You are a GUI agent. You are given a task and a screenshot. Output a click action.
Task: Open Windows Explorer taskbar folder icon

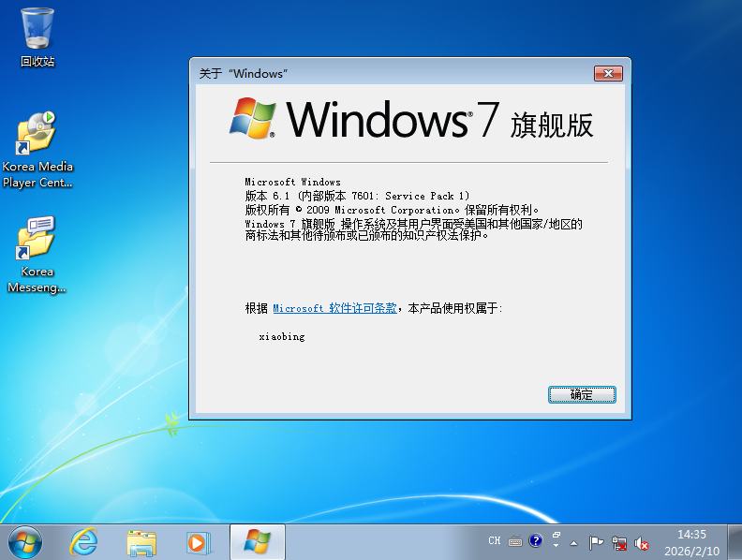[141, 542]
